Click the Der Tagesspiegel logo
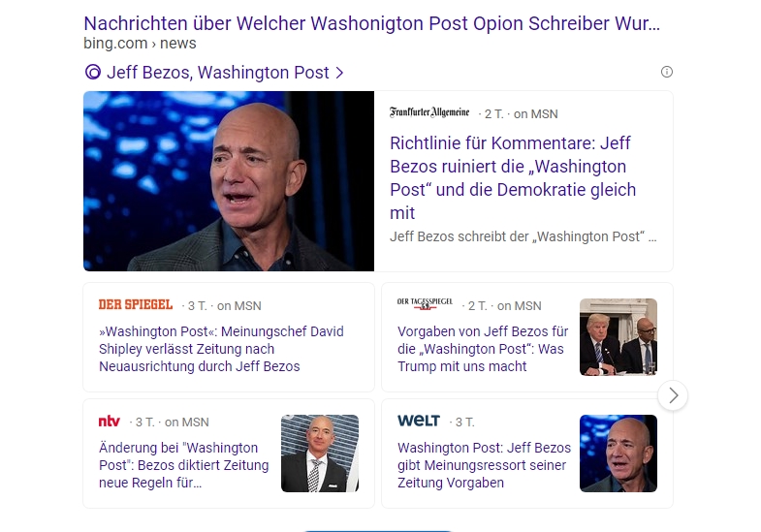This screenshot has height=532, width=761. point(425,303)
